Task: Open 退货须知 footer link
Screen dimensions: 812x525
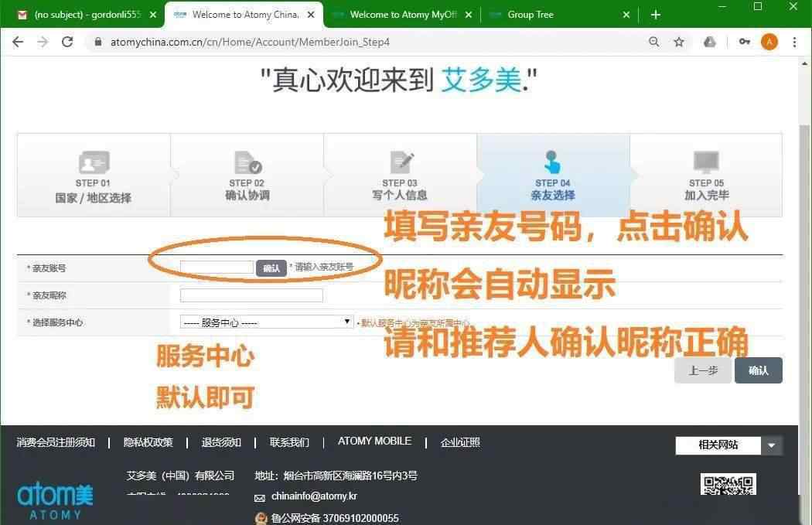Action: [x=221, y=442]
